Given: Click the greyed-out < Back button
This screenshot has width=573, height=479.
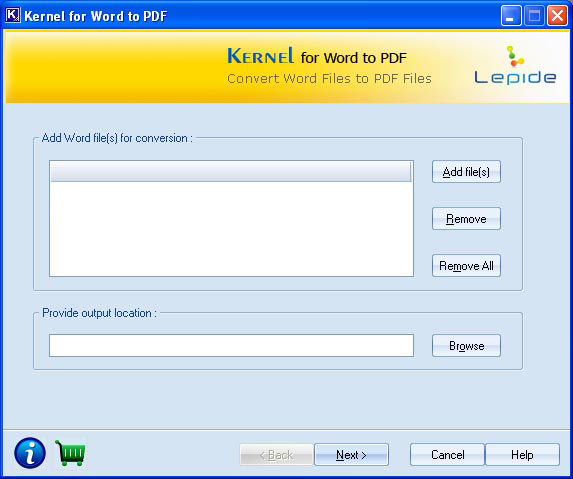Looking at the screenshot, I should point(276,455).
